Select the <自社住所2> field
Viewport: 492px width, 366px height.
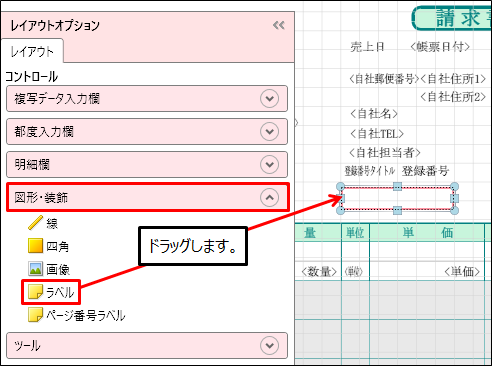453,97
